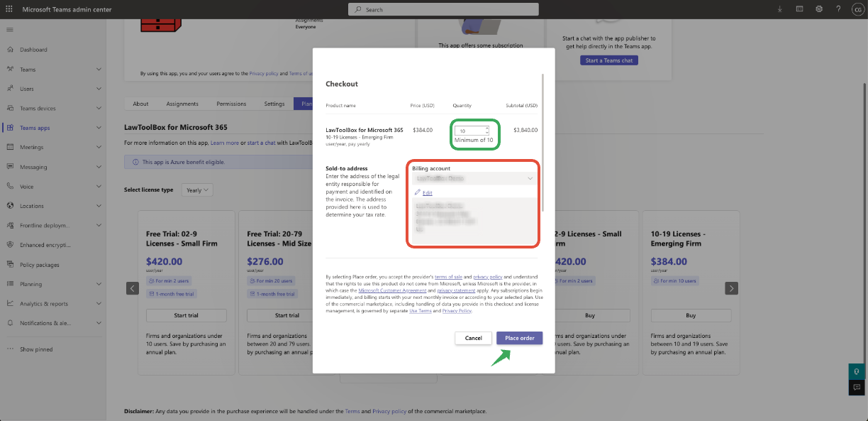This screenshot has width=868, height=421.
Task: Open the provider's terms of sale link
Action: [447, 276]
